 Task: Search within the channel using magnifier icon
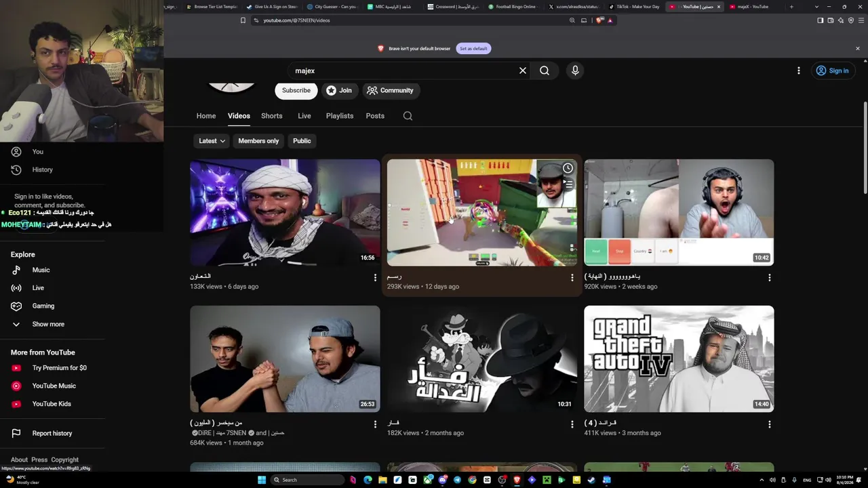tap(408, 116)
